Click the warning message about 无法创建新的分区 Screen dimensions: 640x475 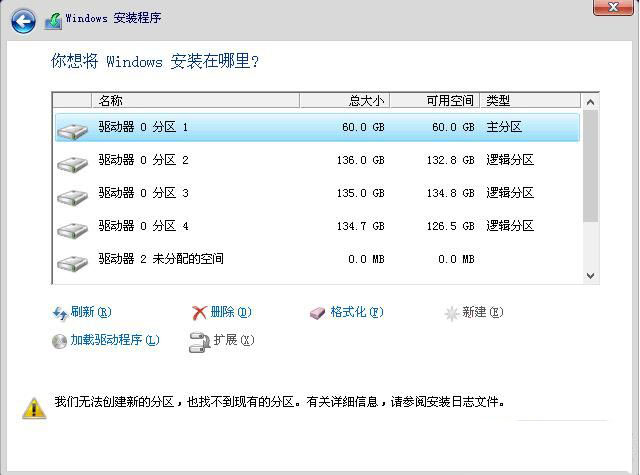[x=280, y=402]
